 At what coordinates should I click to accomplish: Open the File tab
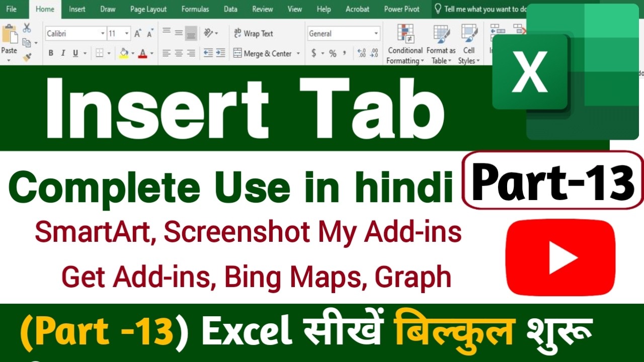point(11,9)
